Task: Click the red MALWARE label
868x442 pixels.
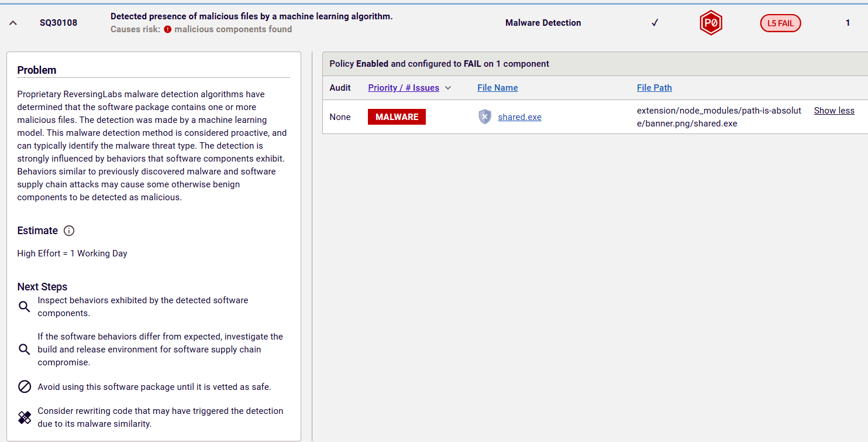Action: click(397, 117)
